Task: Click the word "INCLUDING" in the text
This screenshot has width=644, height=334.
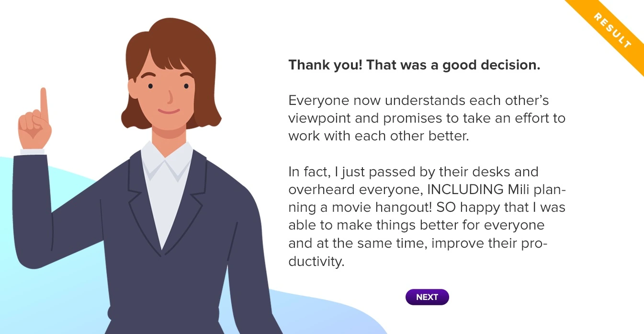Action: click(x=465, y=190)
